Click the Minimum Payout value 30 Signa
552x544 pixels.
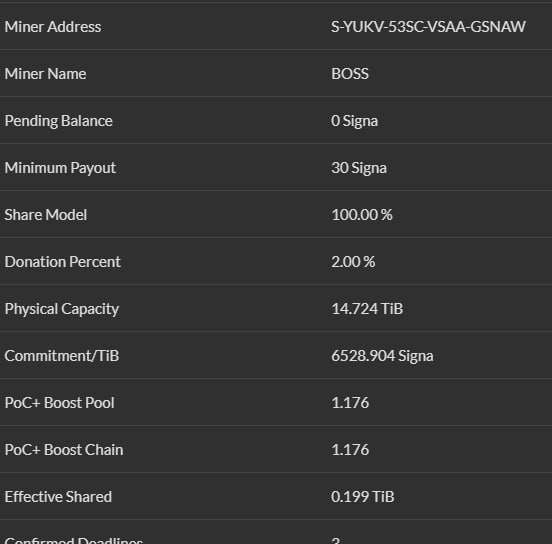coord(359,168)
